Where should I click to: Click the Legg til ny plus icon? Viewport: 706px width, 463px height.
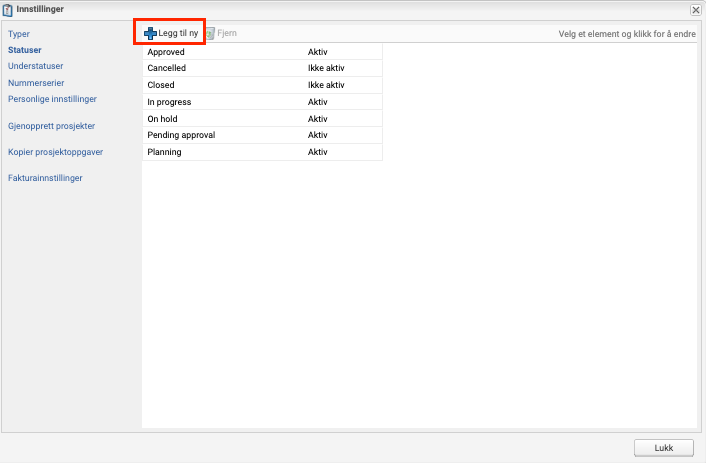(150, 34)
